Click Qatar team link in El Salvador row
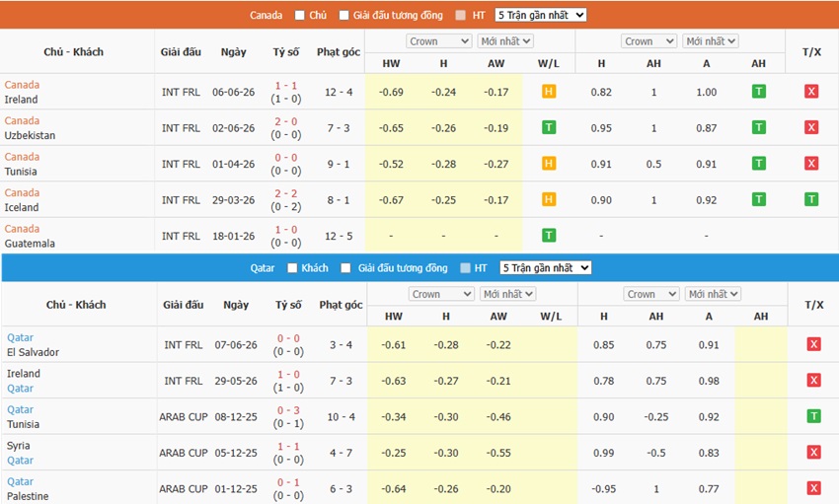 [21, 337]
